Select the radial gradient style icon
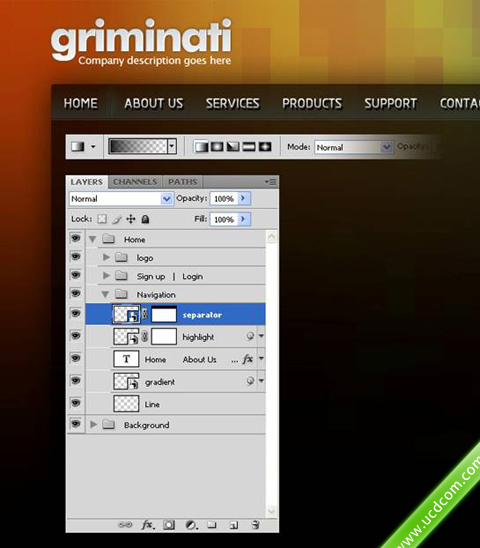Screen dimensions: 480x548 (217, 147)
